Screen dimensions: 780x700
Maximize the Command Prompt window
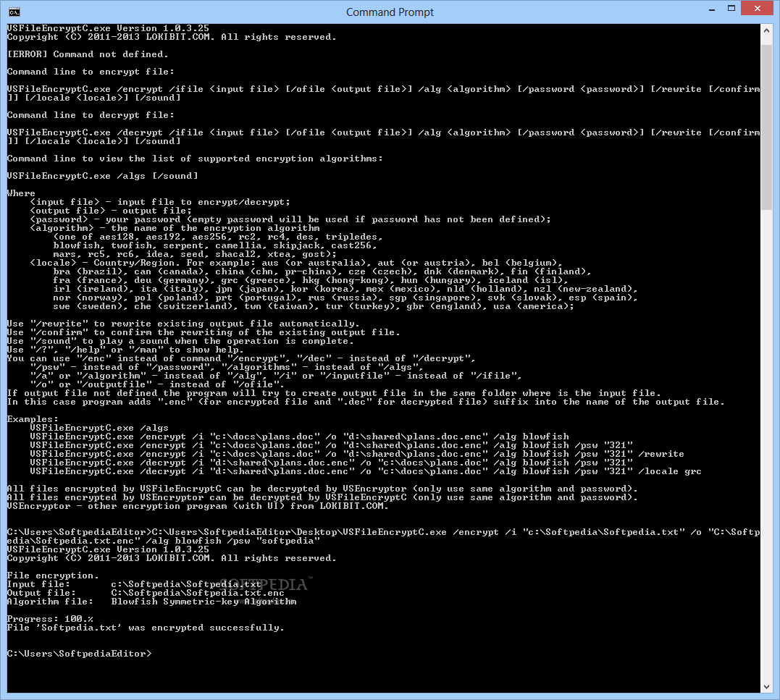tap(731, 9)
